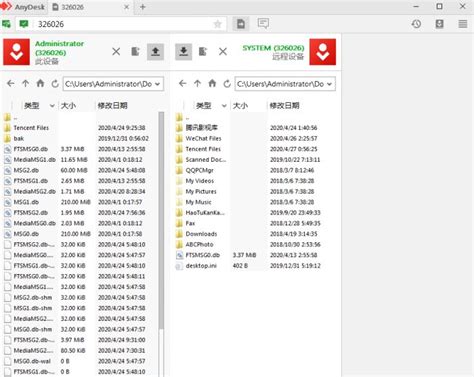Viewport: 474px width, 377px height.
Task: Navigate up one level in local panel
Action: [x=25, y=83]
